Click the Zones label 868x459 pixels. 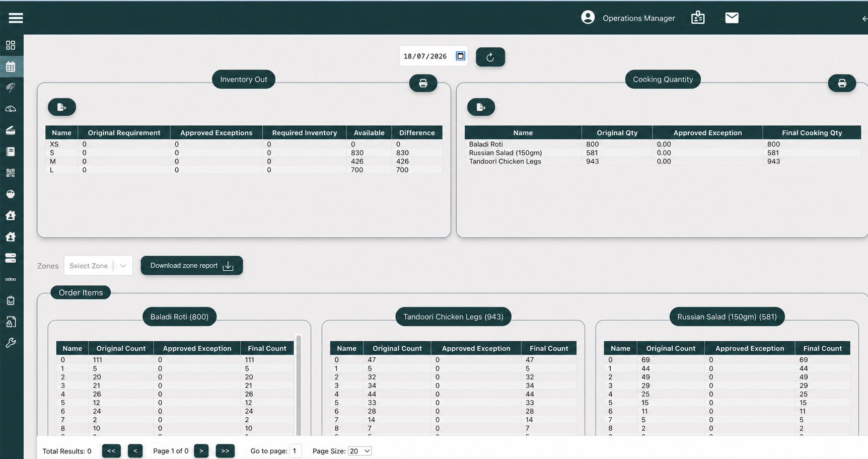[48, 266]
